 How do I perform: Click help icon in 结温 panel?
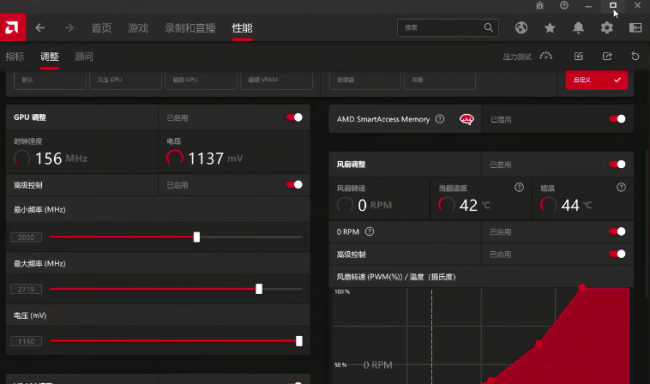coord(621,187)
